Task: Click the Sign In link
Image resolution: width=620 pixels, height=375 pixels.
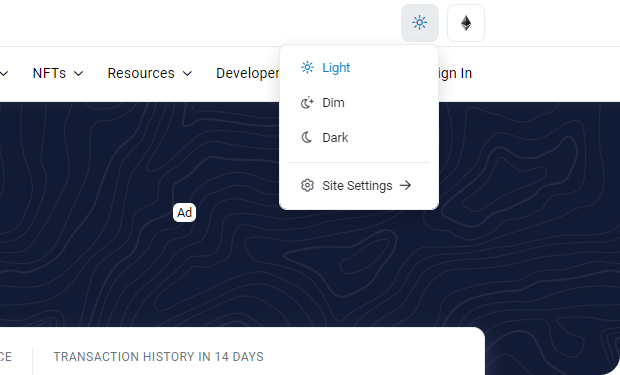Action: pos(455,73)
